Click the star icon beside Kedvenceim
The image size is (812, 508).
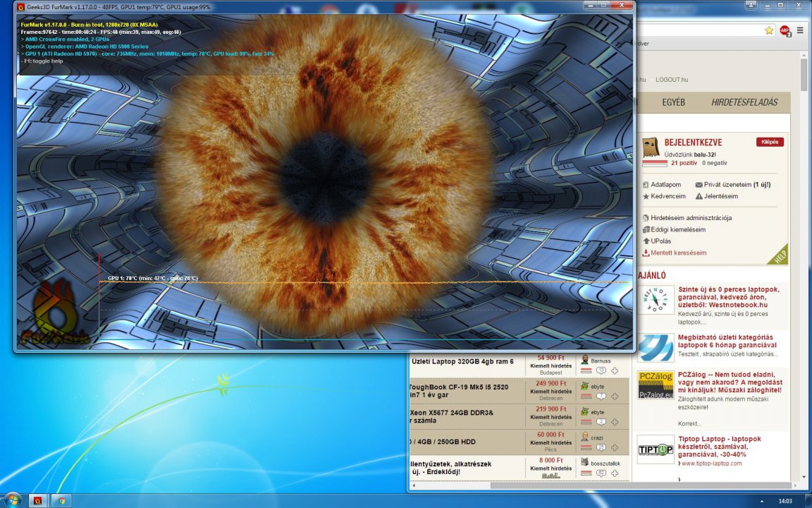click(x=646, y=196)
